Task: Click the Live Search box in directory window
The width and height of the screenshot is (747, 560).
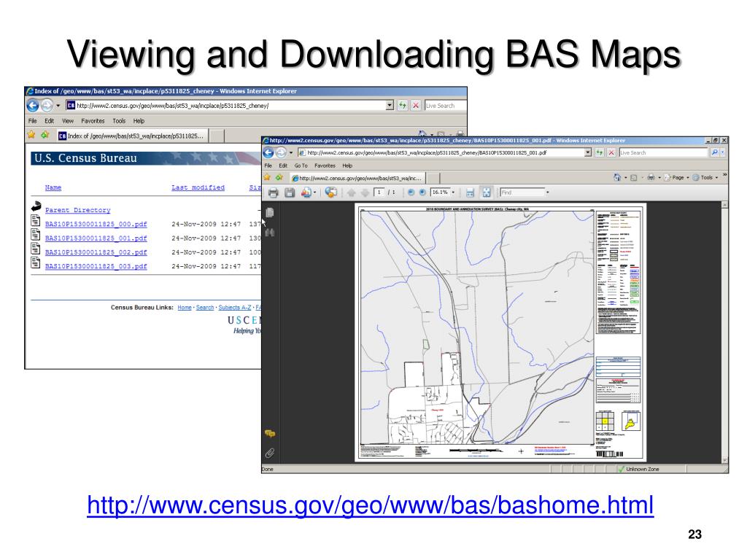Action: click(x=445, y=106)
